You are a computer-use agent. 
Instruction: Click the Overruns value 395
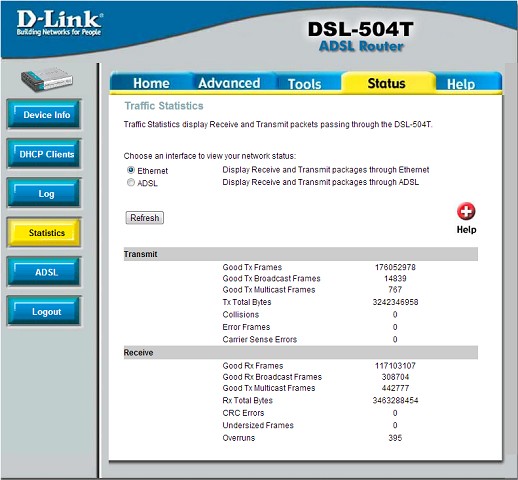[395, 438]
